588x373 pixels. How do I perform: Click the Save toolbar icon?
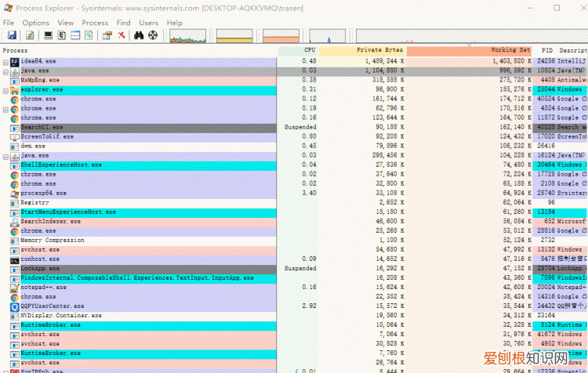pyautogui.click(x=12, y=35)
